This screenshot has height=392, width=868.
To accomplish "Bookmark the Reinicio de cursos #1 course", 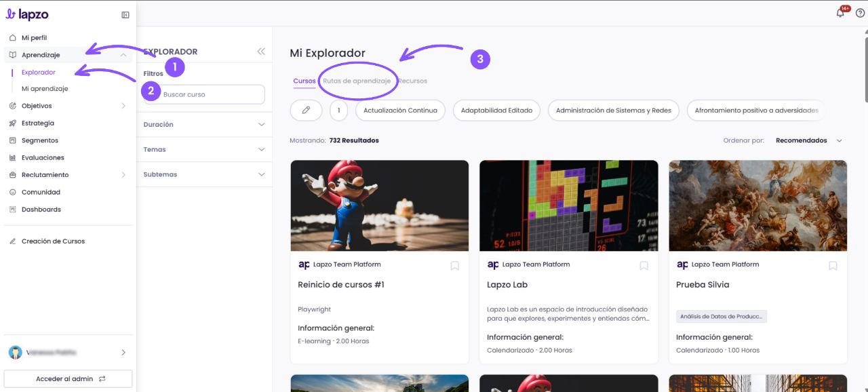I will point(454,266).
